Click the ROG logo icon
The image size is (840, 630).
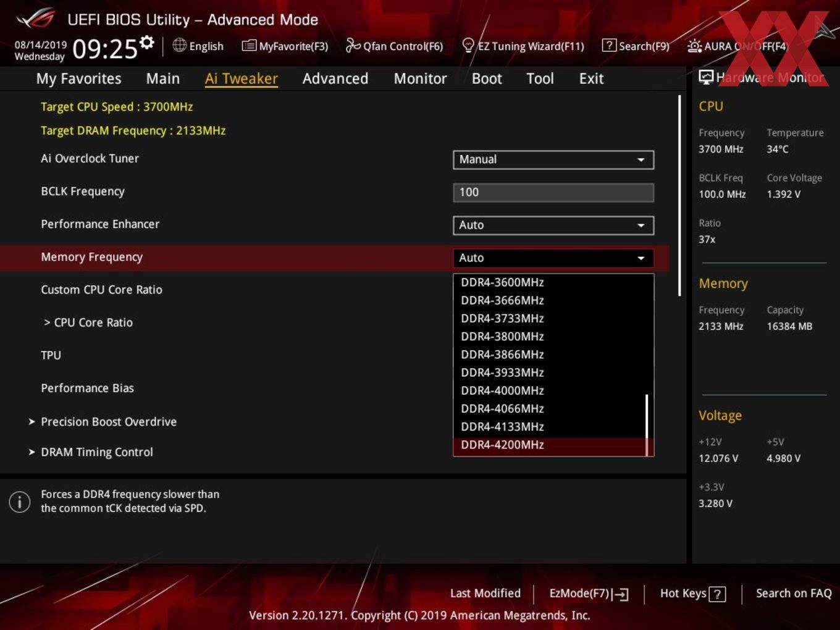tap(36, 19)
